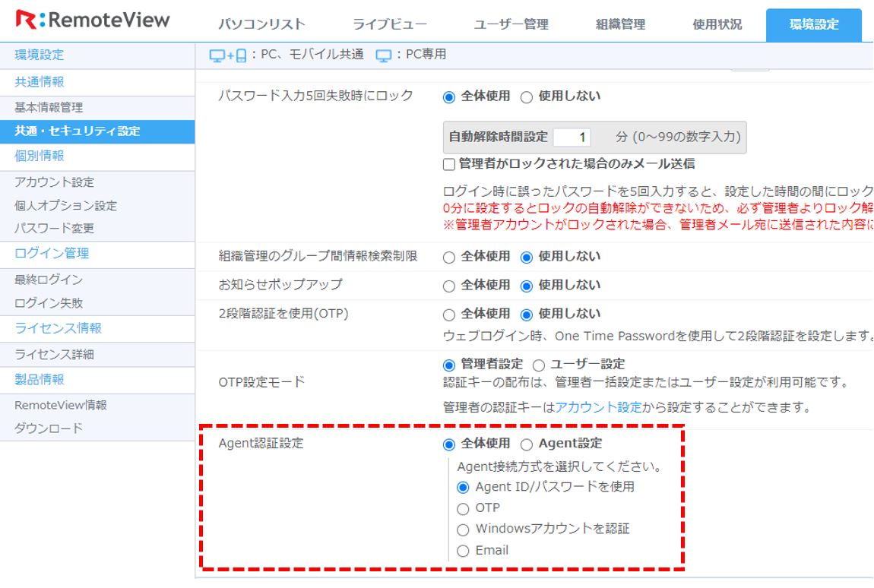Open ライセンス詳細 in the sidebar
This screenshot has height=588, width=874.
pos(54,355)
